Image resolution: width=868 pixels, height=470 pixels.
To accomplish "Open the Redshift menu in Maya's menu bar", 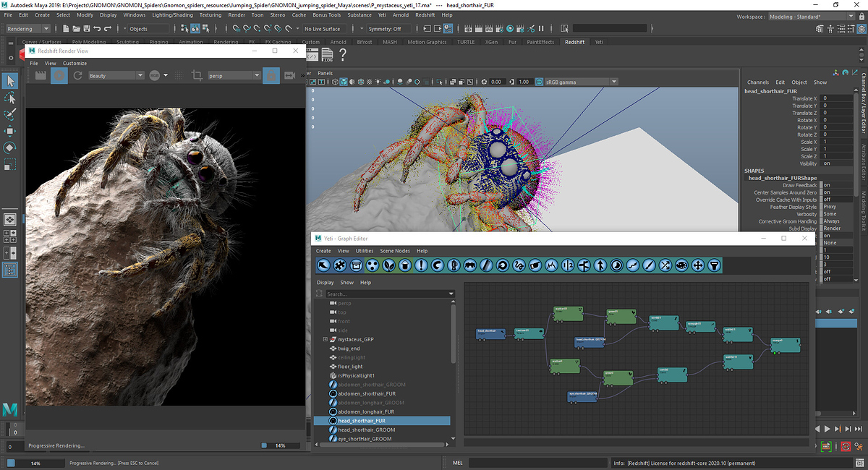I will (x=425, y=14).
